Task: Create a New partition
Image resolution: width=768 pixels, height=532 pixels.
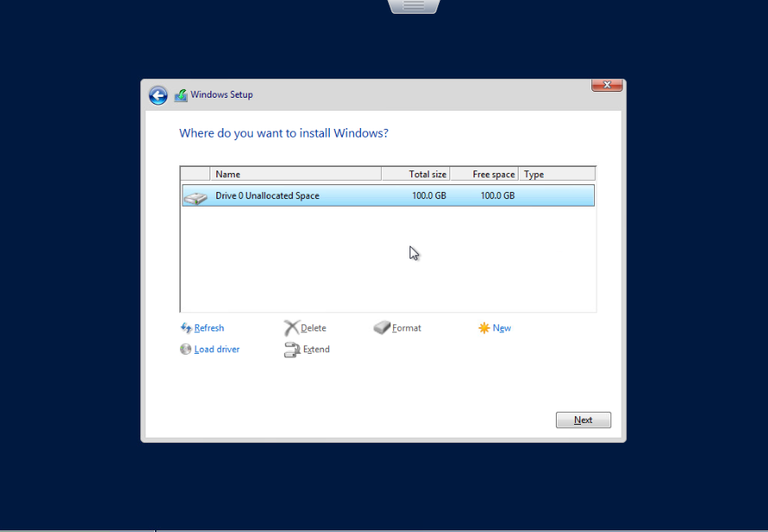Action: click(x=501, y=328)
